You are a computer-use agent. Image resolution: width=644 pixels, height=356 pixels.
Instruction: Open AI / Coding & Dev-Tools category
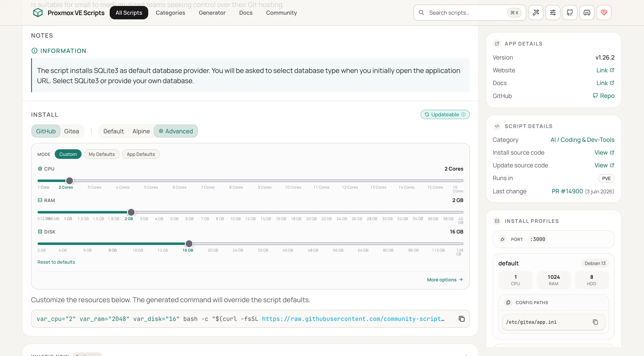point(582,140)
